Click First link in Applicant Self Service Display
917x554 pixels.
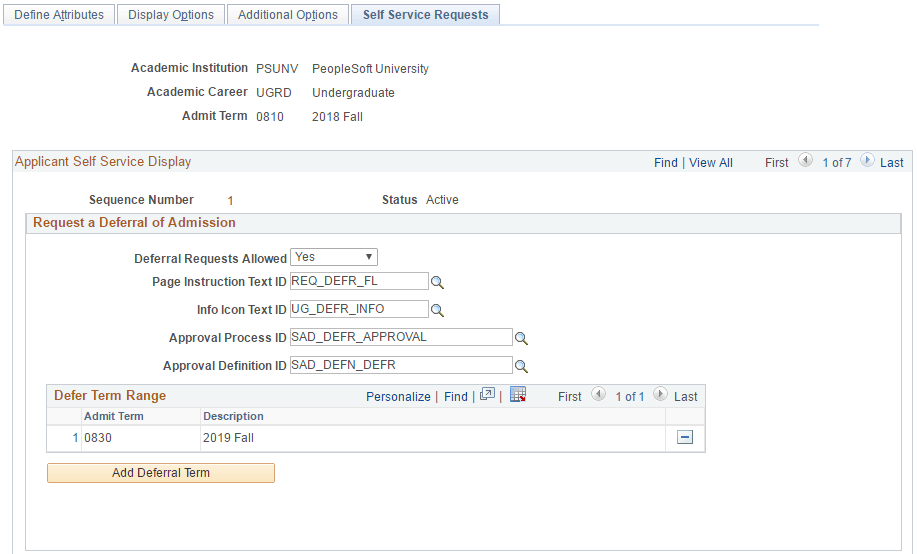(777, 163)
